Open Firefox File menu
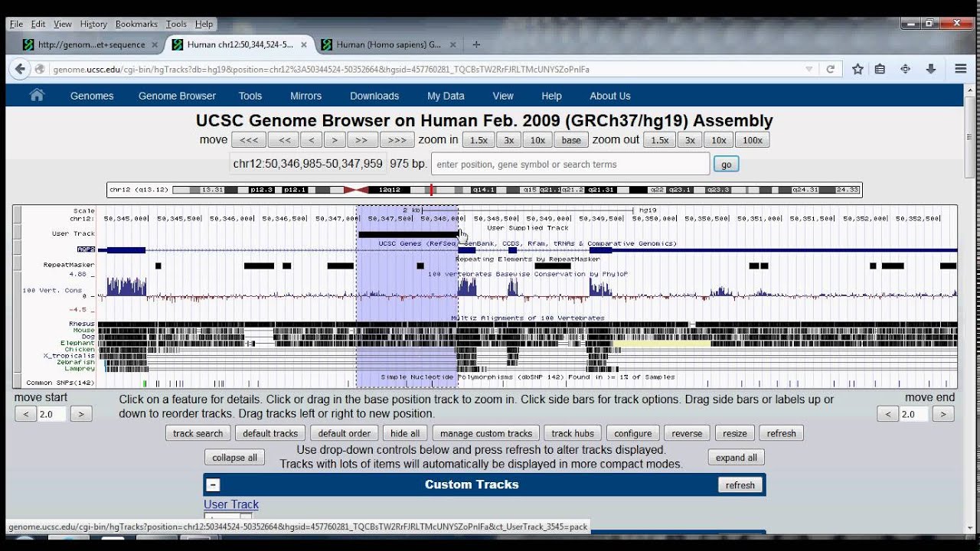The height and width of the screenshot is (551, 980). [x=16, y=24]
